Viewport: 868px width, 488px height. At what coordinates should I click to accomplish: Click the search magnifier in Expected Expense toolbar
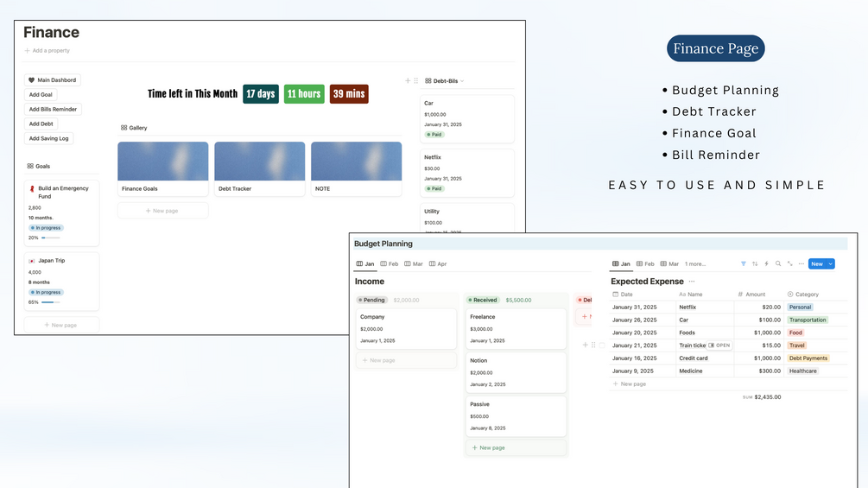coord(778,264)
